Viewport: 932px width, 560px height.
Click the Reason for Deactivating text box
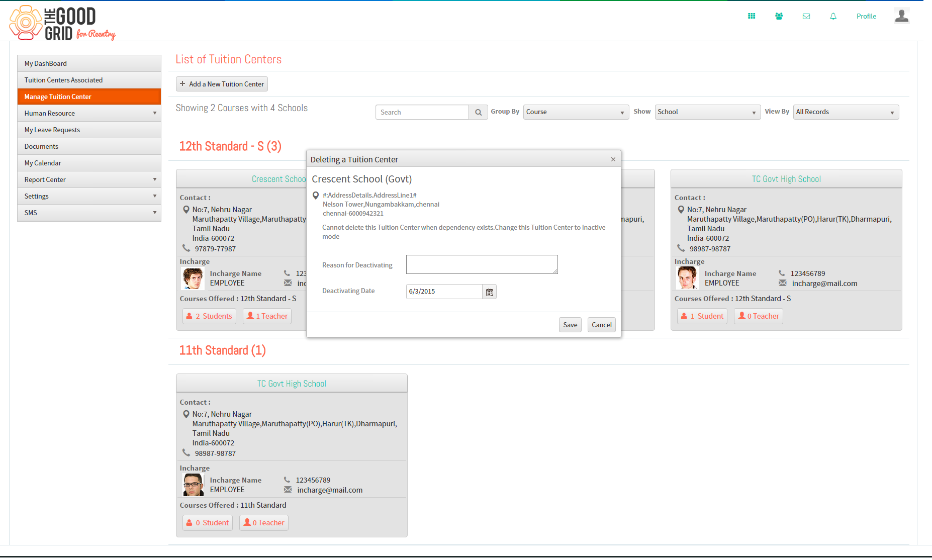pos(482,264)
